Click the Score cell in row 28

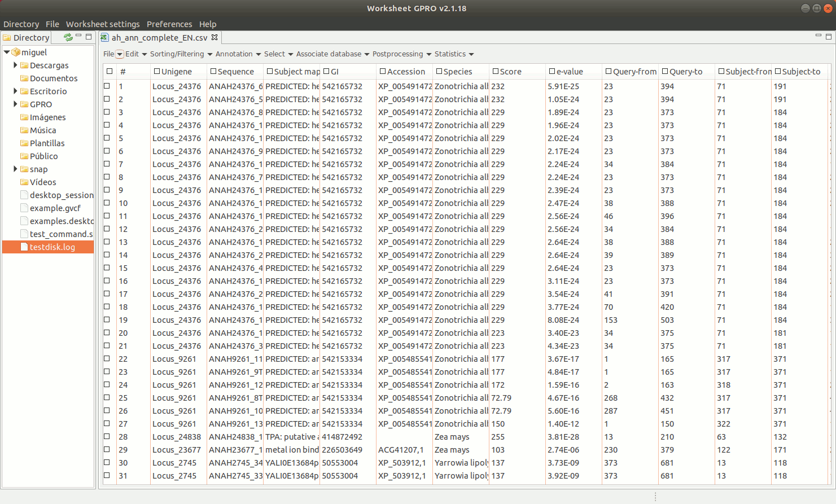[x=498, y=437]
